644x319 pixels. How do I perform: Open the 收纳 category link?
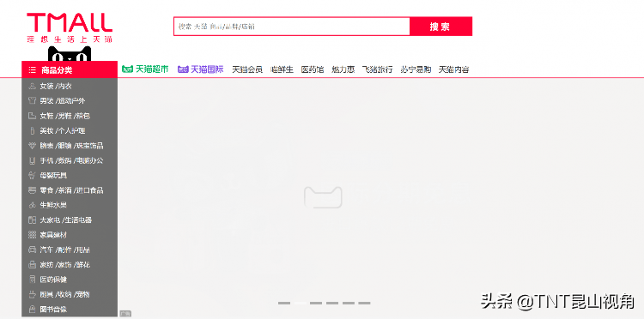tap(65, 294)
